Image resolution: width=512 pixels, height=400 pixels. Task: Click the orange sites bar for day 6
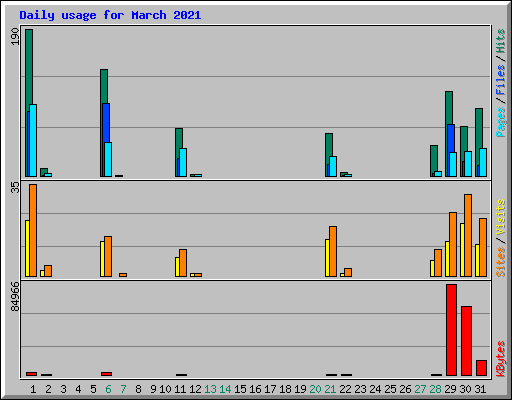click(108, 256)
